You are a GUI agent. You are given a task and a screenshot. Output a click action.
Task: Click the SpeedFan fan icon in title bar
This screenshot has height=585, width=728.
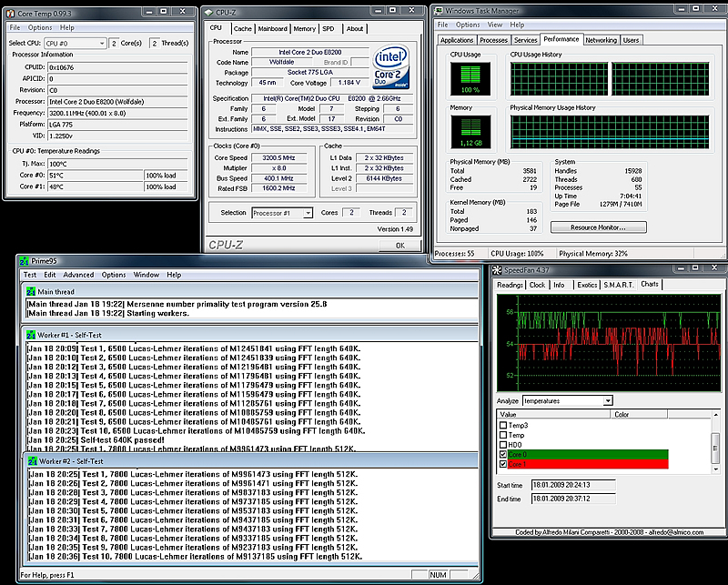tap(497, 269)
